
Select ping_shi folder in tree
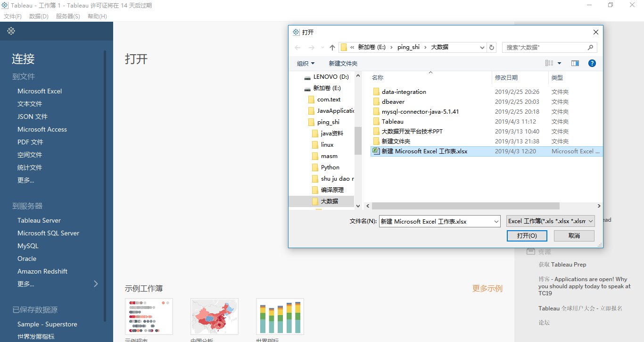tap(324, 122)
